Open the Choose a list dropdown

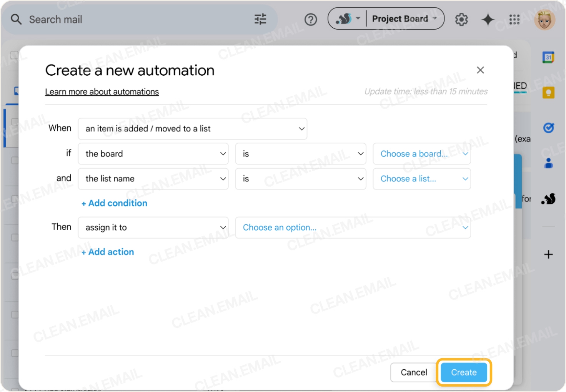(422, 179)
